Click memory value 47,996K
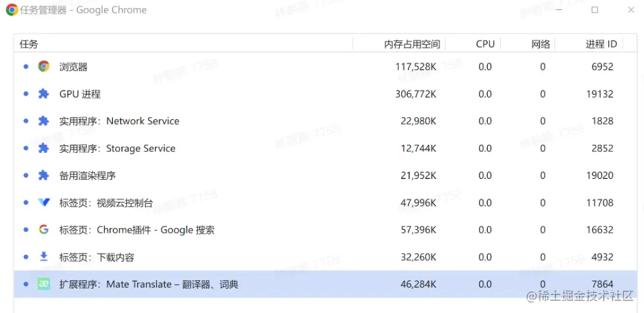This screenshot has width=644, height=313. pyautogui.click(x=419, y=202)
